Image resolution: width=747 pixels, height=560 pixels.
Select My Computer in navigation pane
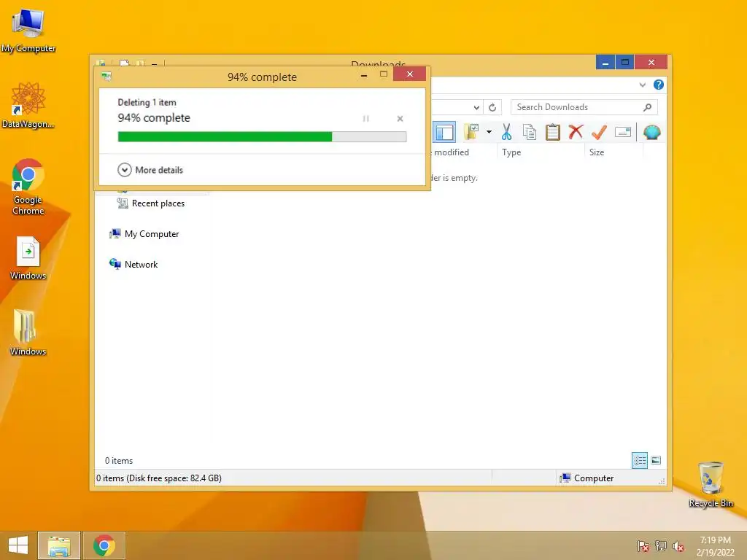click(x=144, y=234)
